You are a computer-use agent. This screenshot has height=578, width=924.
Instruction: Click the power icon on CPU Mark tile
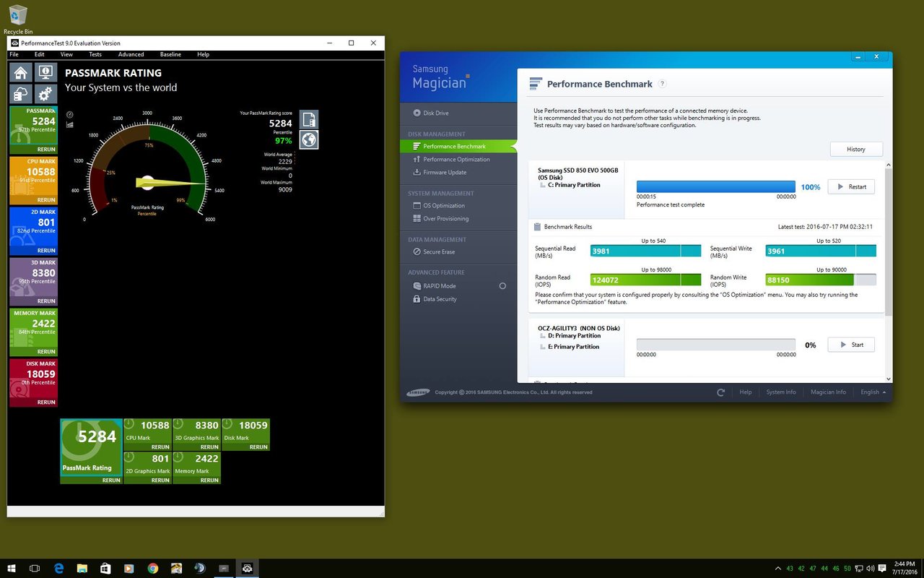pos(129,425)
